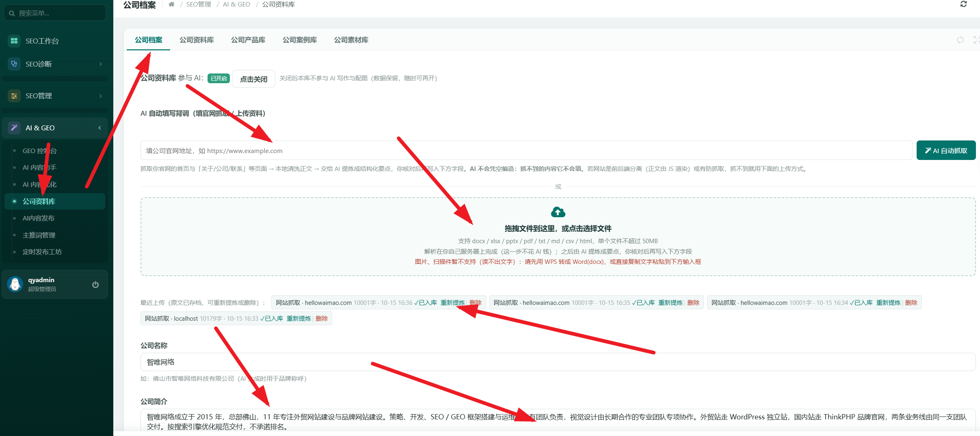The height and width of the screenshot is (436, 980).
Task: Click the search magnifier in the menu search box
Action: point(12,13)
